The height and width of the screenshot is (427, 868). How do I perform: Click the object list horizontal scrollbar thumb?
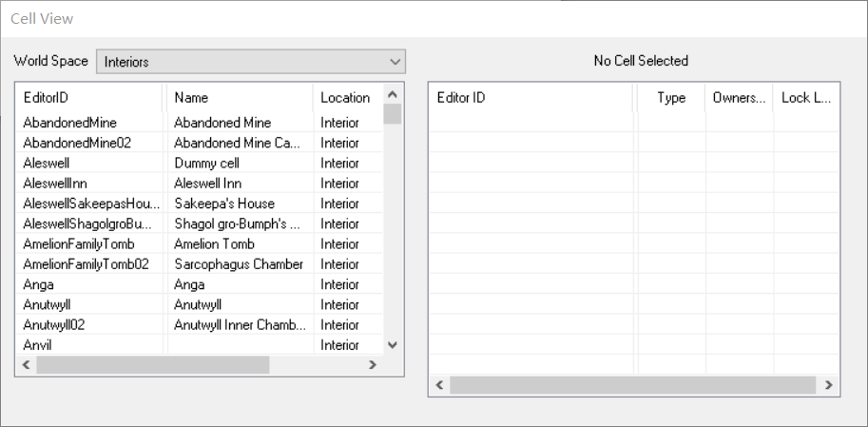pyautogui.click(x=633, y=385)
